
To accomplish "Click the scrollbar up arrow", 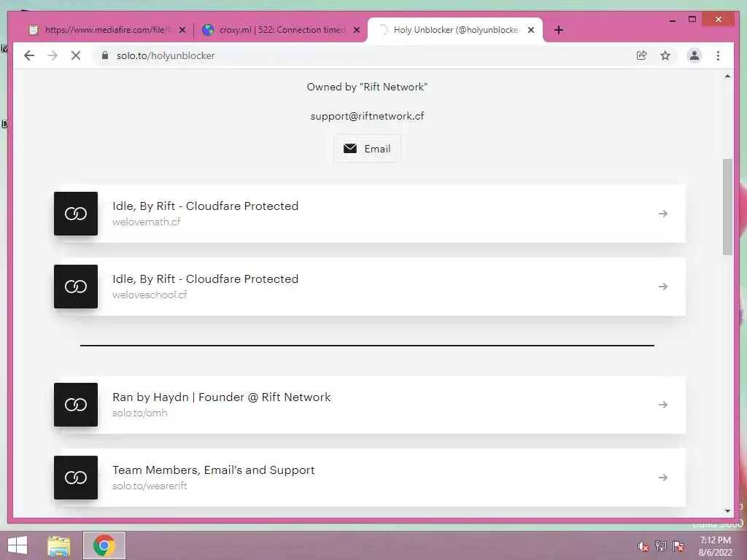I will 727,76.
